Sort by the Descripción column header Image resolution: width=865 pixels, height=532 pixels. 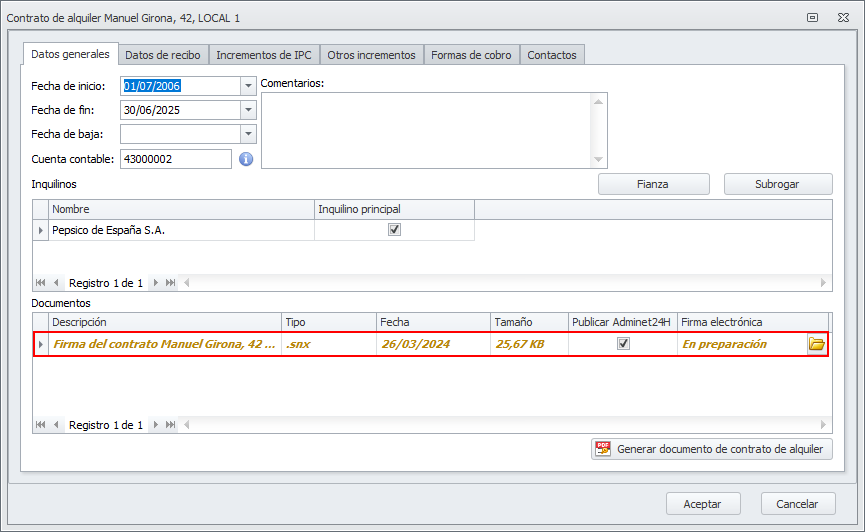165,322
